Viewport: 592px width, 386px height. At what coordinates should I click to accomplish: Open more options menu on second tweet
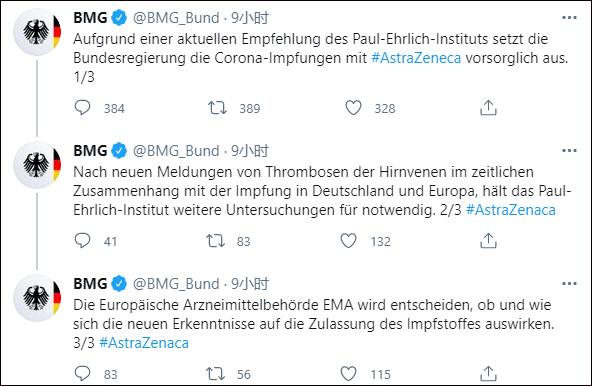pyautogui.click(x=569, y=151)
